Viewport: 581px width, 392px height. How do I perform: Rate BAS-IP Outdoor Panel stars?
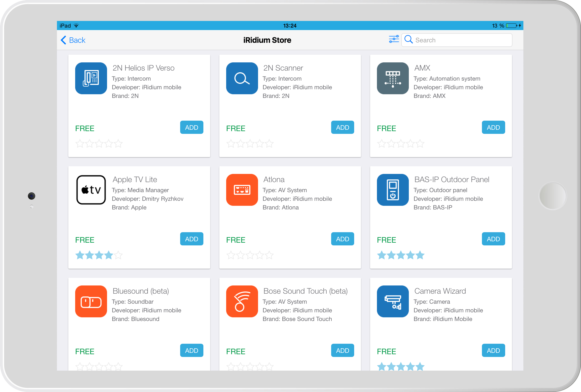pyautogui.click(x=401, y=255)
